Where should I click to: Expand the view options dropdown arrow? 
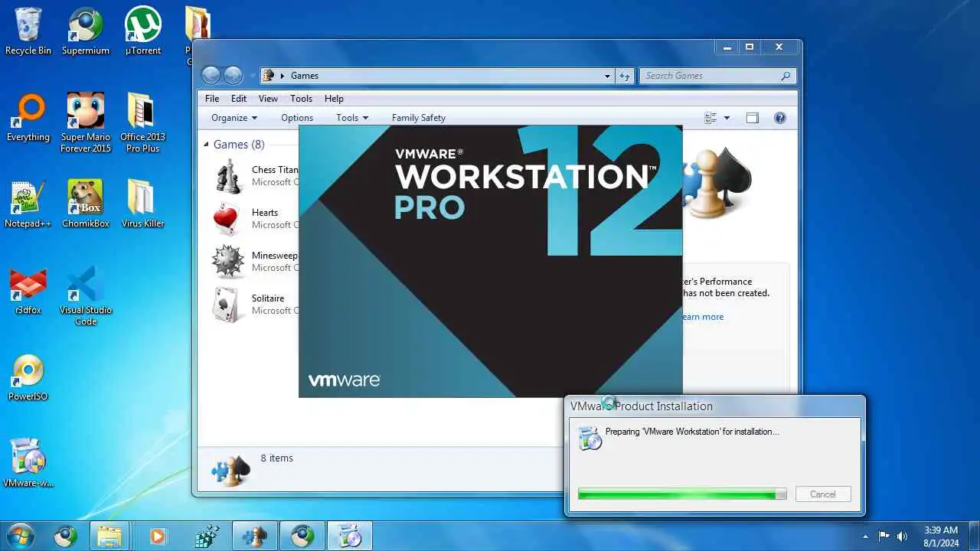(727, 118)
